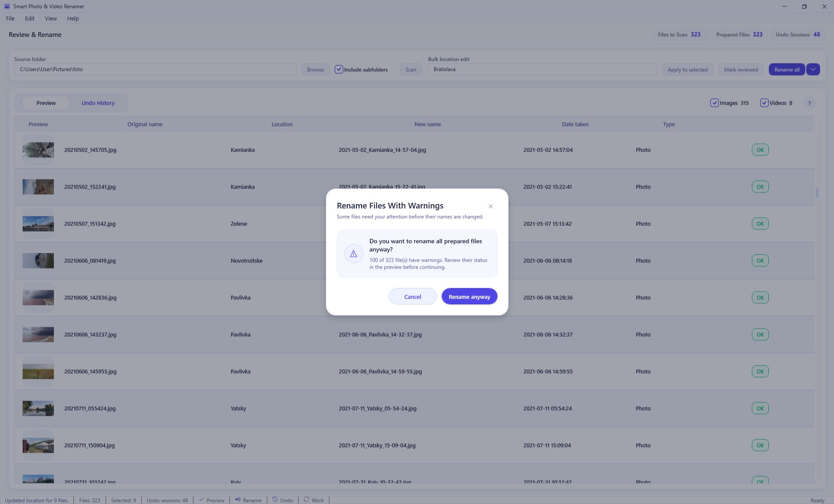834x504 pixels.
Task: Click the help question mark icon
Action: [809, 103]
